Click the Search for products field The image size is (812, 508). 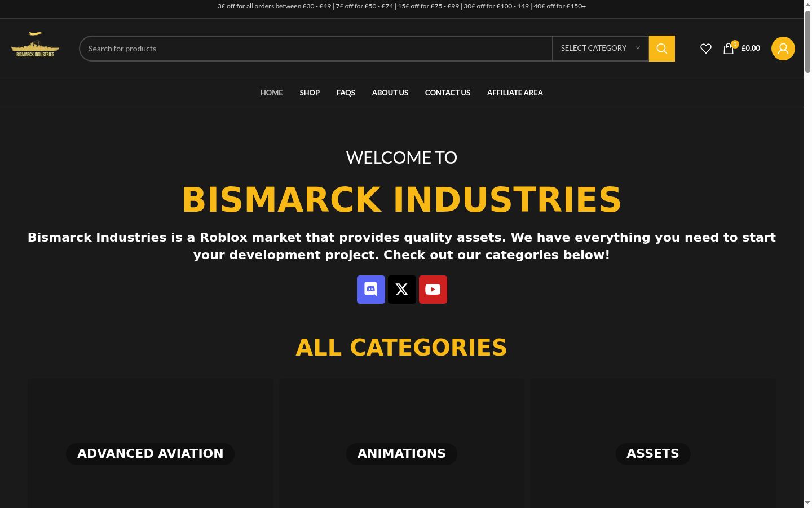click(316, 49)
